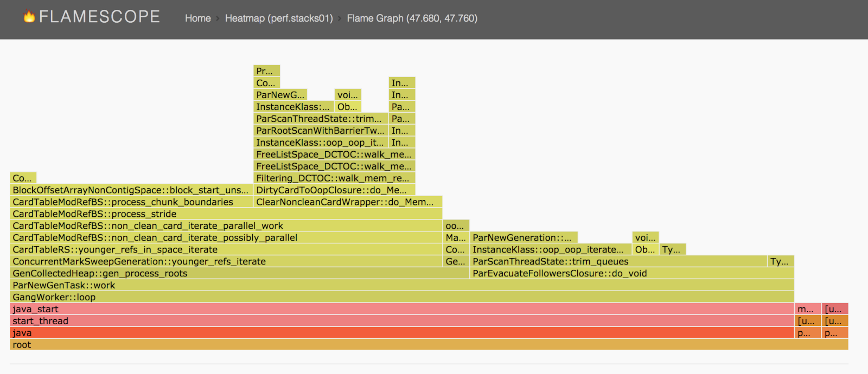Go to the Home breadcrumb link
This screenshot has width=868, height=374.
(197, 18)
